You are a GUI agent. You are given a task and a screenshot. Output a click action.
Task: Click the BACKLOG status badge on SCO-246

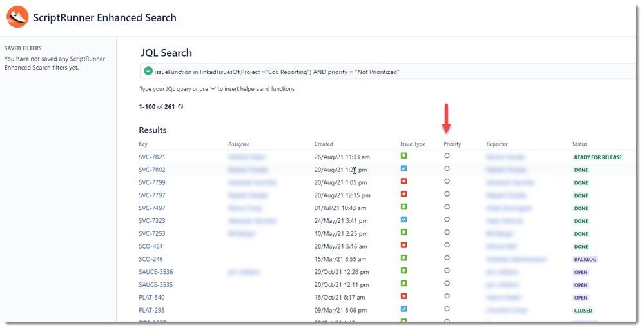tap(585, 259)
